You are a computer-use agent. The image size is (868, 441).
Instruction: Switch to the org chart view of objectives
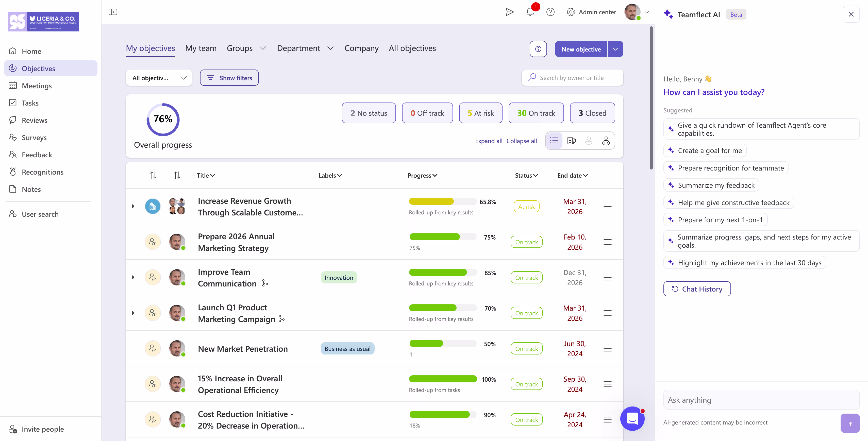[x=606, y=141]
